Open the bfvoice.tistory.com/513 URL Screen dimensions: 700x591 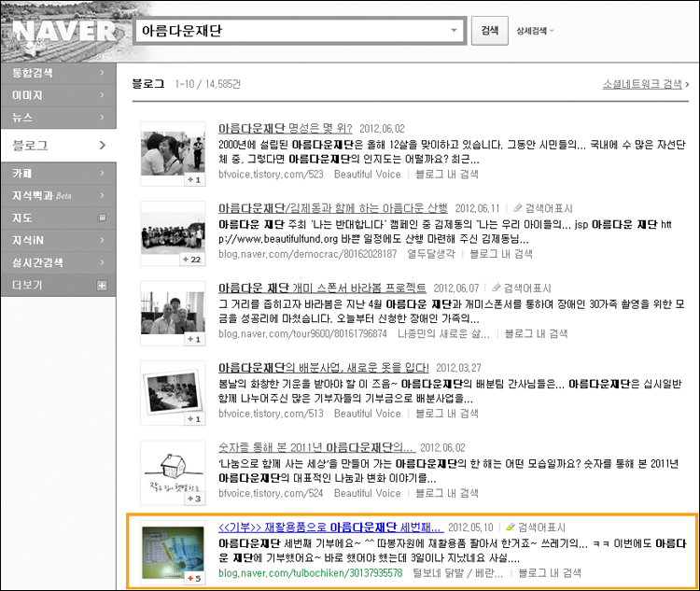tap(271, 414)
